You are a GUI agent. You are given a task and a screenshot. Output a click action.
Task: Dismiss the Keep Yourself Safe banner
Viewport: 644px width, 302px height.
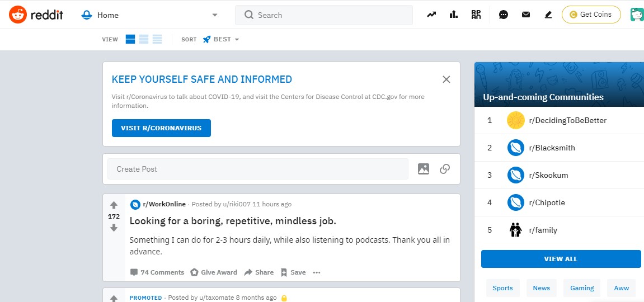point(446,79)
